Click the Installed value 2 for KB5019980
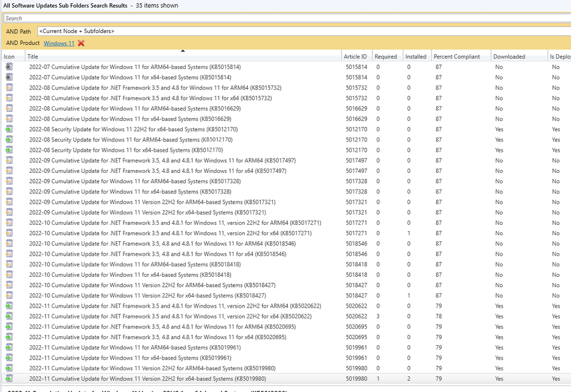Image resolution: width=571 pixels, height=392 pixels. 409,378
